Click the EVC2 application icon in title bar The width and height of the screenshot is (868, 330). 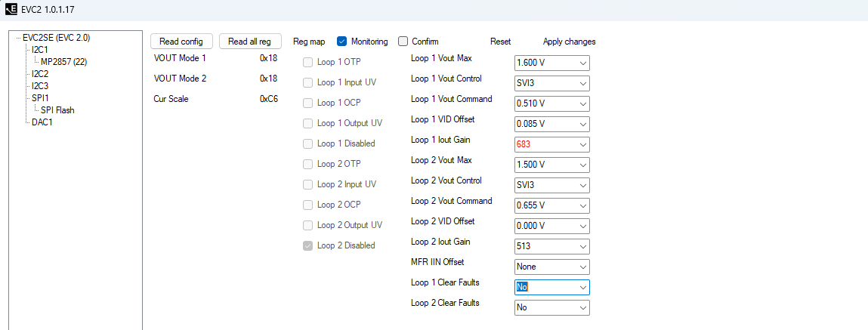[11, 9]
